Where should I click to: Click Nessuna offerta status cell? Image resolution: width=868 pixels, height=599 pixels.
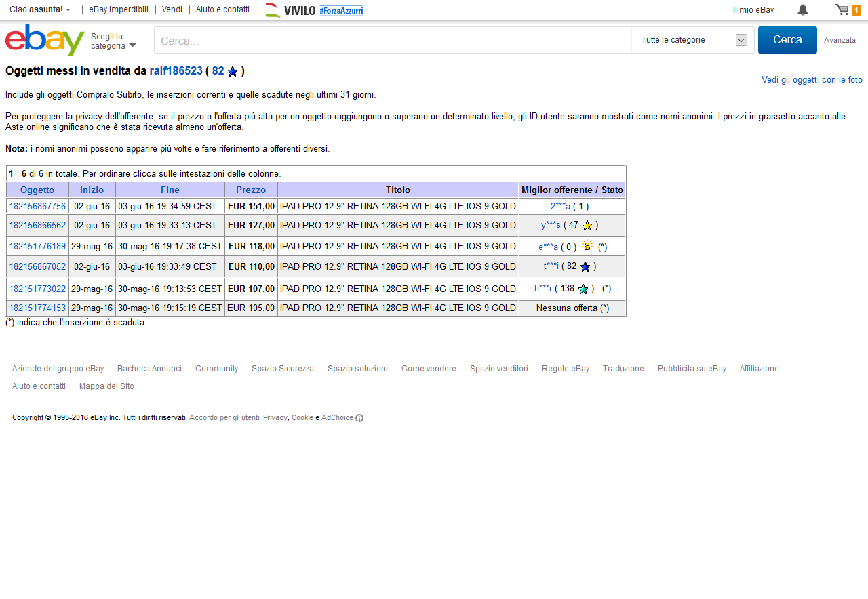pos(572,308)
